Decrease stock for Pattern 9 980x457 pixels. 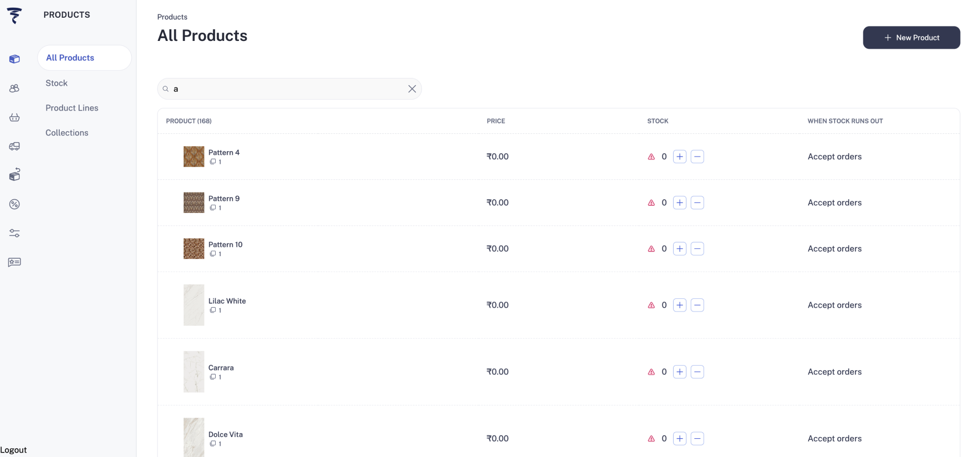coord(697,202)
